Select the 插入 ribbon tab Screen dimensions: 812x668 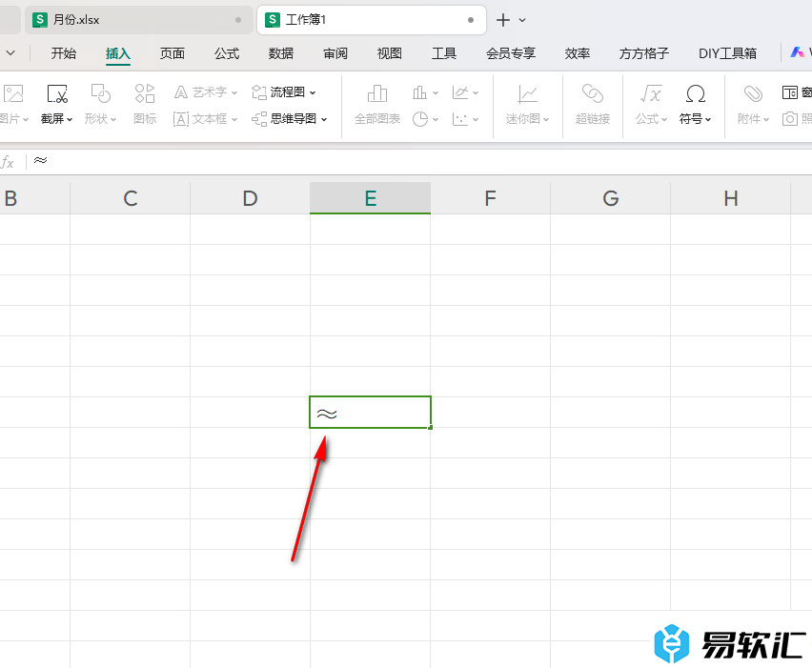[118, 53]
